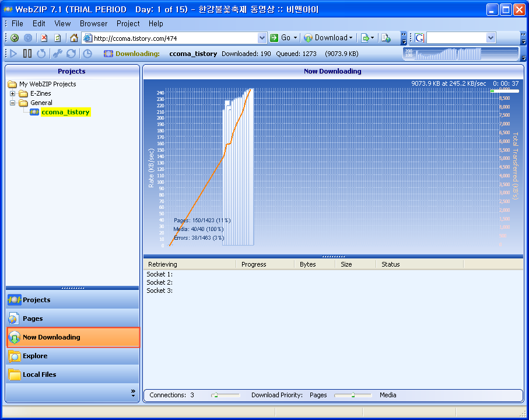Viewport: 529px width, 420px height.
Task: Open the Download button dropdown arrow
Action: 351,38
